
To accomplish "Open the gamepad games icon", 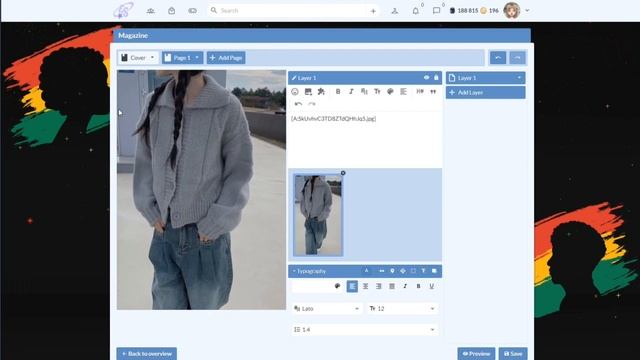I will (x=192, y=11).
